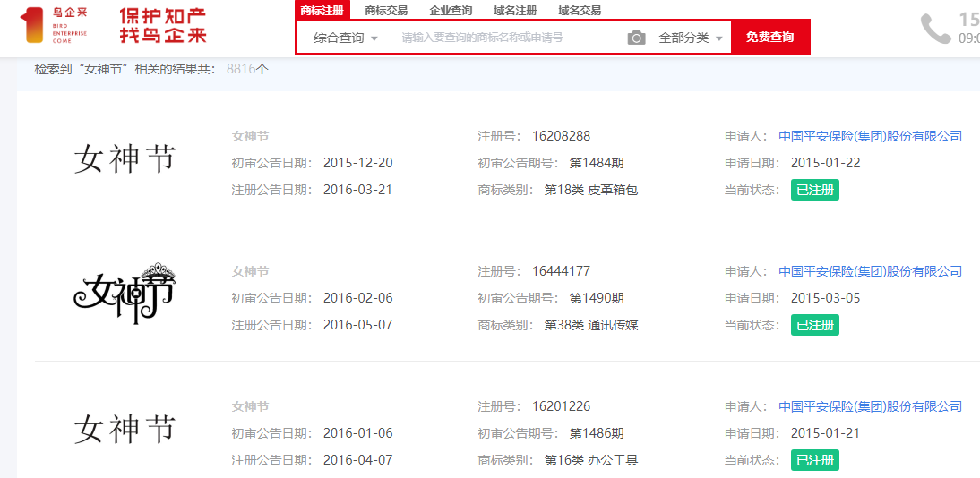Select the 商标注册 tab

click(x=322, y=10)
